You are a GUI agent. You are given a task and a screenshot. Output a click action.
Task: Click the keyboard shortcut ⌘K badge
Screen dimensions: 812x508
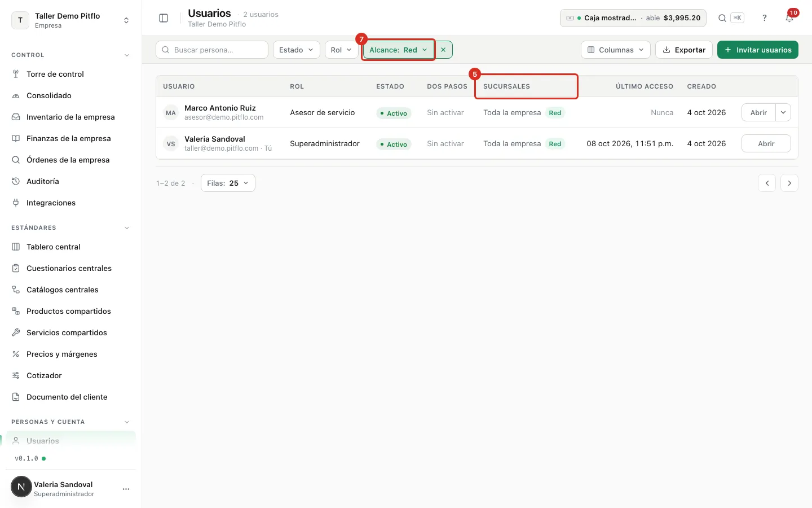(737, 18)
